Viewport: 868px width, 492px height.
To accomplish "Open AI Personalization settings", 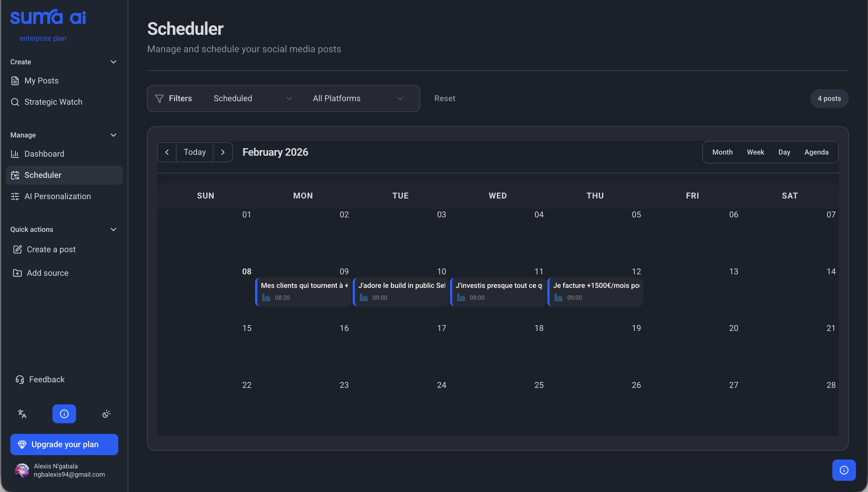I will point(57,196).
